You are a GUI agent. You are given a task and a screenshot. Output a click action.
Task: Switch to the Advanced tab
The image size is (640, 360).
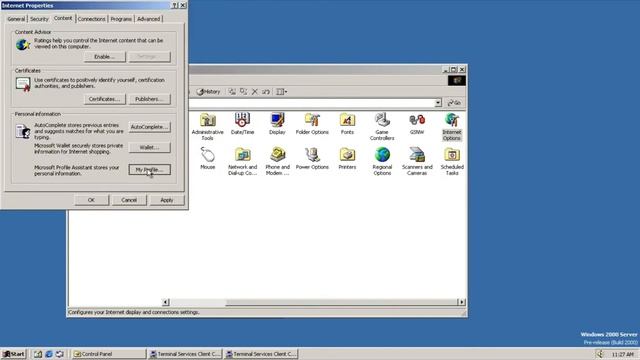click(149, 19)
